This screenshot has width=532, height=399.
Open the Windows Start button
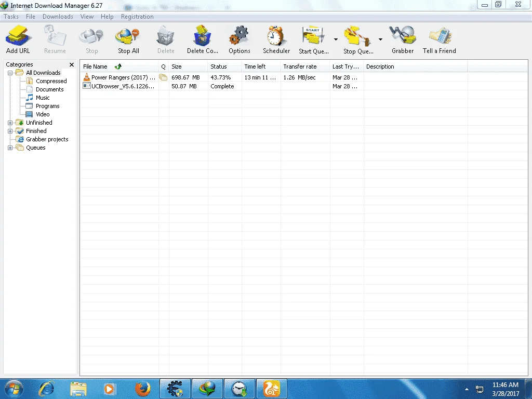(14, 389)
